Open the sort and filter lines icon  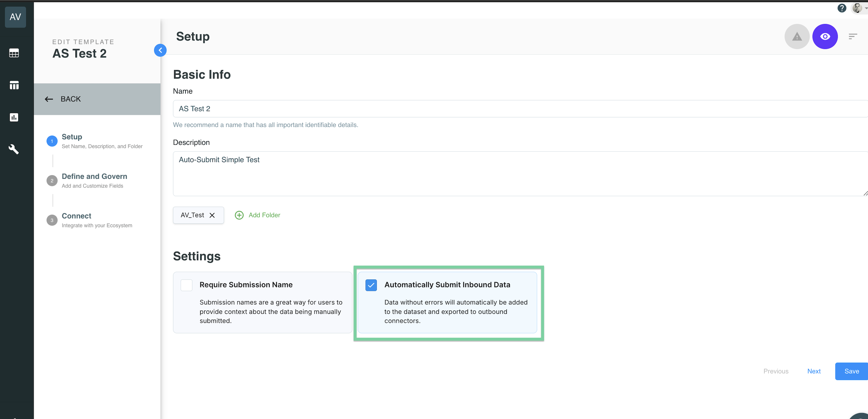tap(853, 36)
